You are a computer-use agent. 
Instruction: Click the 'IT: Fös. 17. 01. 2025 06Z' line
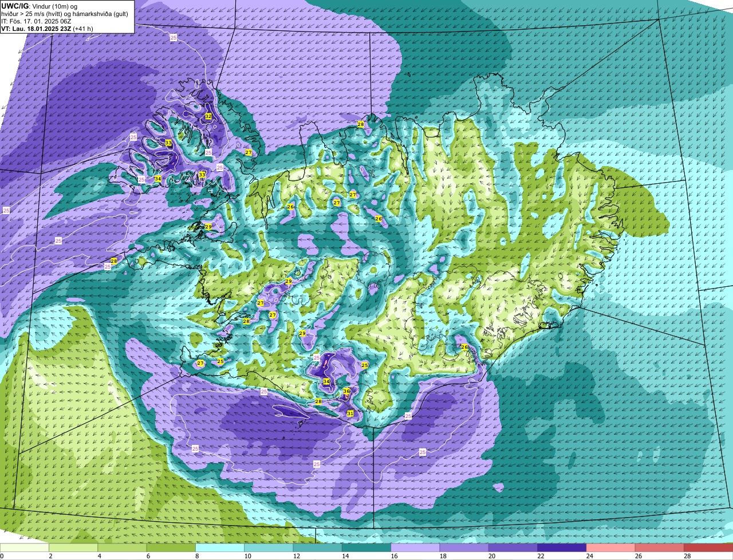point(36,21)
